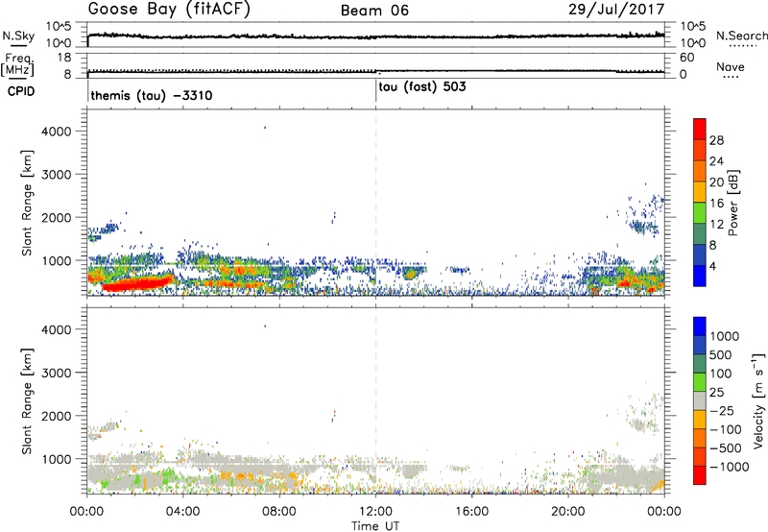Click the 'Nave' legend label
The image size is (768, 532).
[731, 67]
